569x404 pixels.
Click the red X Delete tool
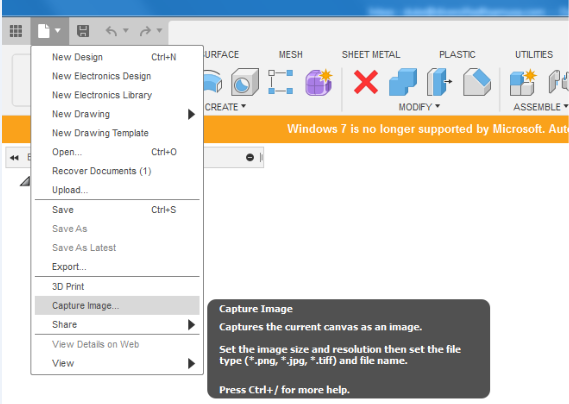click(366, 82)
